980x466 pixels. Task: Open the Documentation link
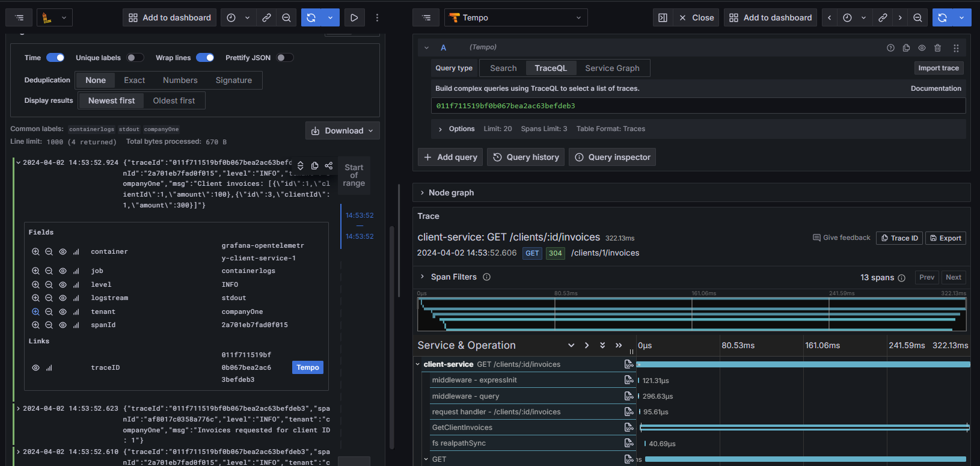click(x=936, y=88)
